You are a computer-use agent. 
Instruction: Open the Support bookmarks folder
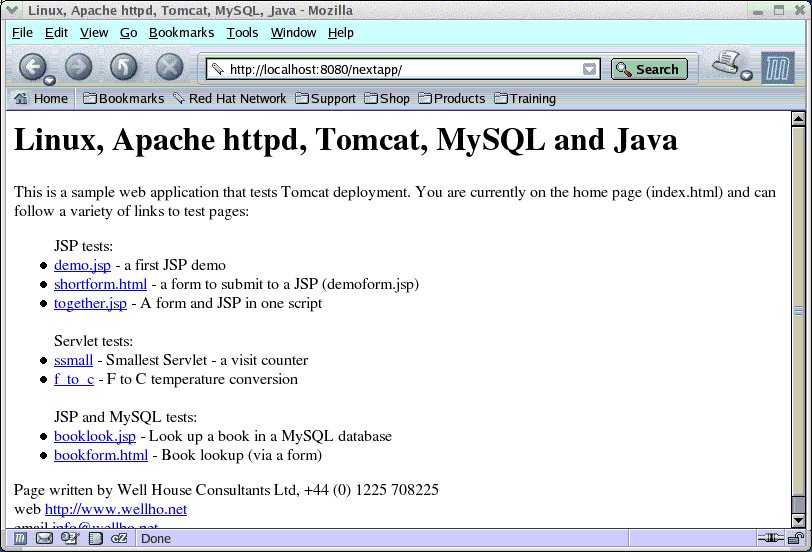pyautogui.click(x=326, y=98)
